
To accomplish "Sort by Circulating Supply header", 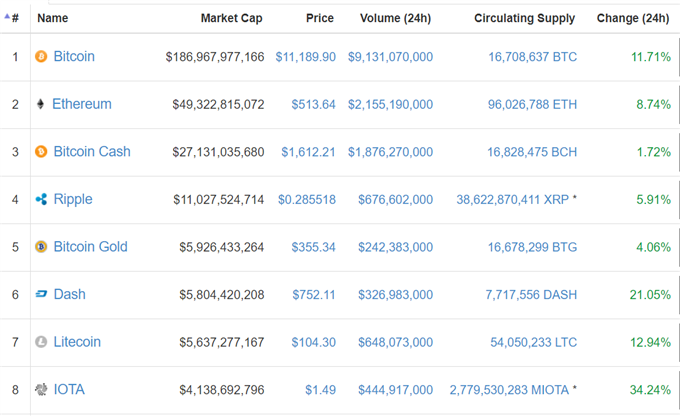I will [524, 18].
